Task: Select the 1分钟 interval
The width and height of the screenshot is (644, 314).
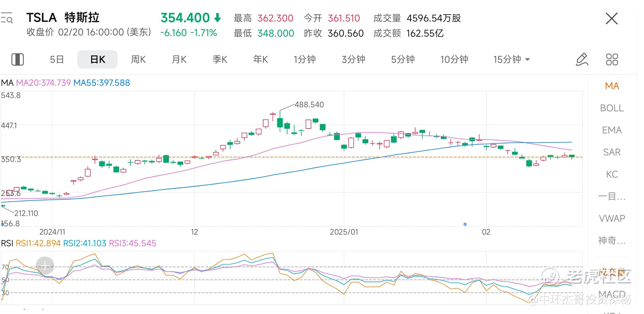Action: tap(305, 60)
